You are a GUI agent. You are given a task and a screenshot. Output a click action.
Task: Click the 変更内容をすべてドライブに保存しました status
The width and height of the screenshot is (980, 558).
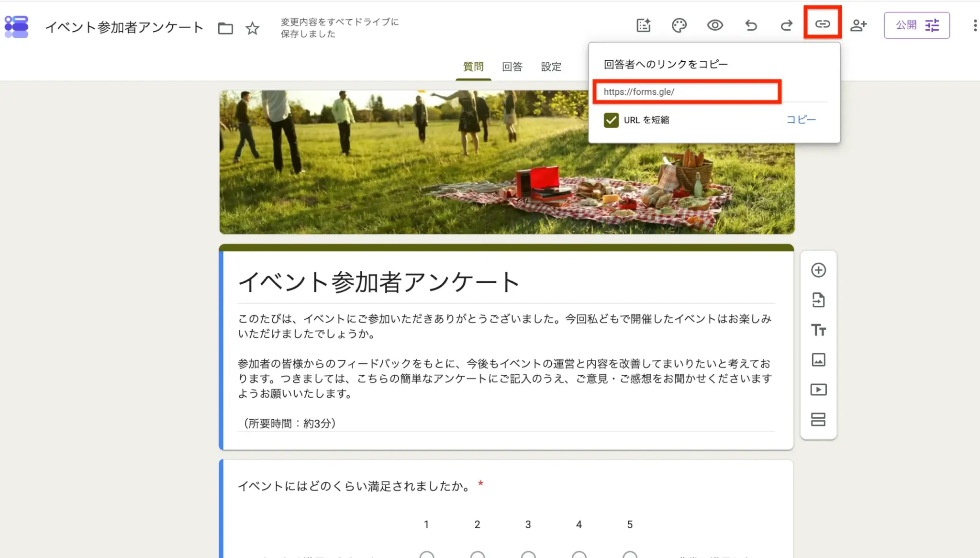339,28
